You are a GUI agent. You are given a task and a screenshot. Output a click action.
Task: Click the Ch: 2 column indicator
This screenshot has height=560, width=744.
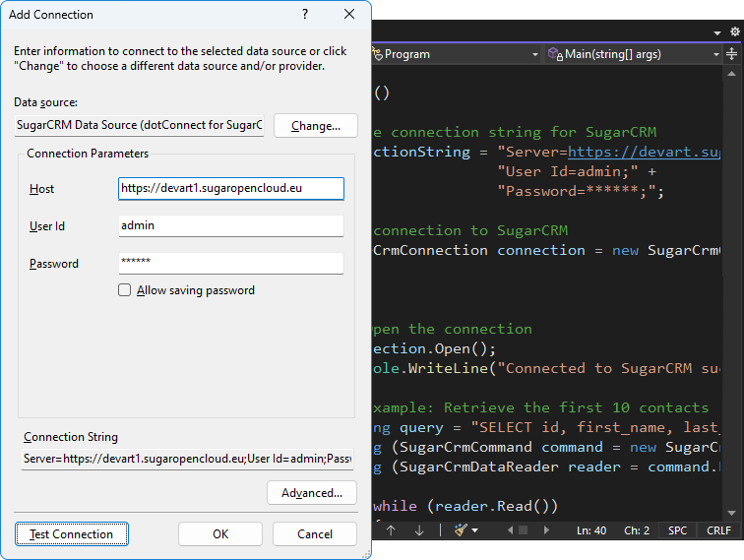[637, 530]
